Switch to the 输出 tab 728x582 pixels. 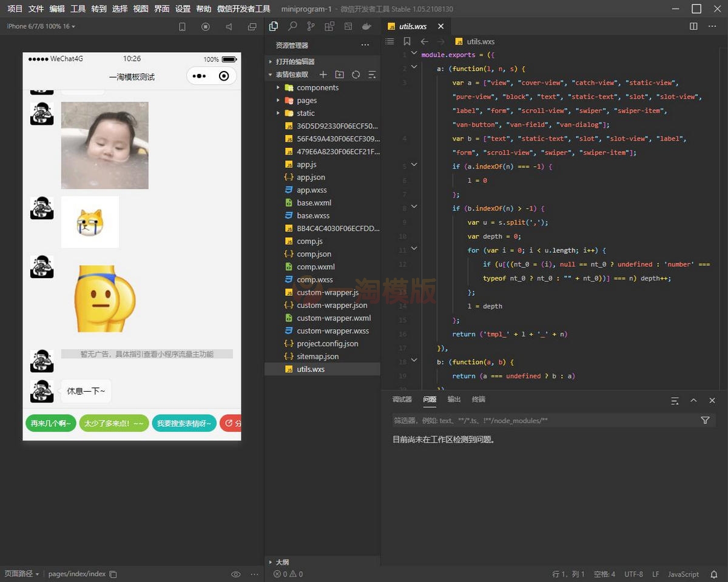click(x=454, y=400)
